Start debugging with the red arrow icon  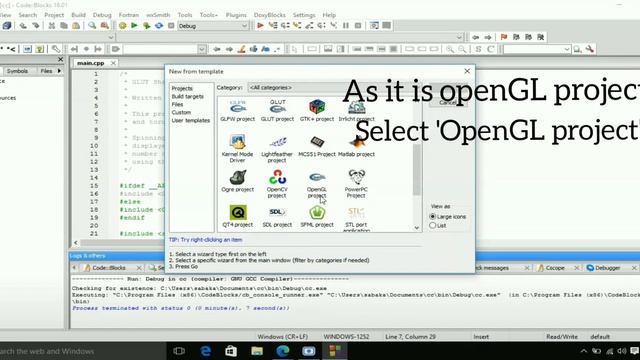click(260, 26)
